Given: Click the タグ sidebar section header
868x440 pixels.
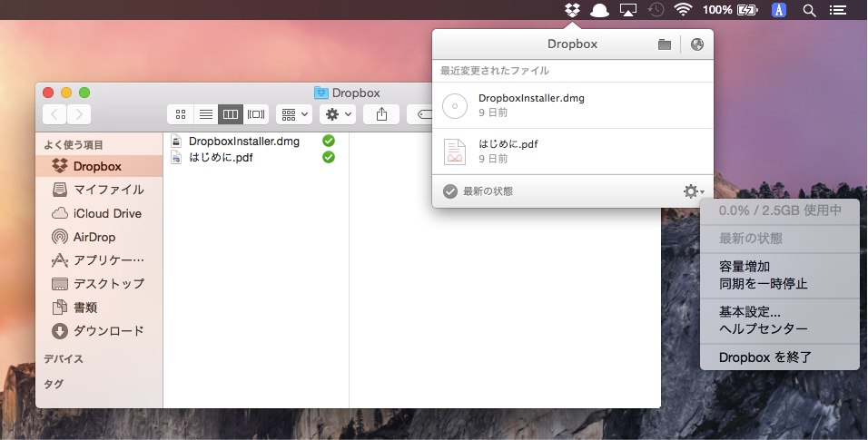Looking at the screenshot, I should coord(54,384).
